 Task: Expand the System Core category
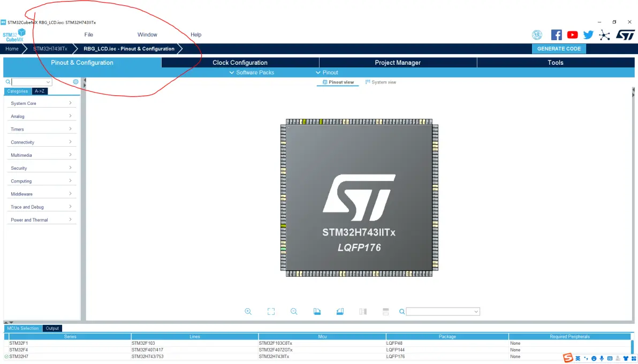[x=42, y=103]
